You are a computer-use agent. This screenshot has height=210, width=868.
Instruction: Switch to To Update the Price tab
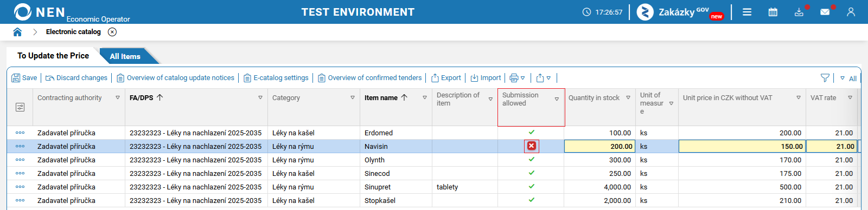click(53, 56)
